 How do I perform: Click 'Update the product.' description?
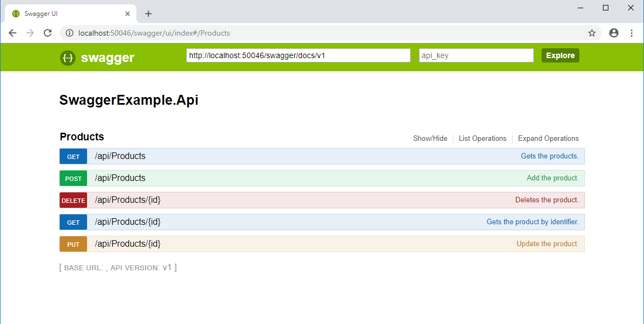pyautogui.click(x=548, y=244)
